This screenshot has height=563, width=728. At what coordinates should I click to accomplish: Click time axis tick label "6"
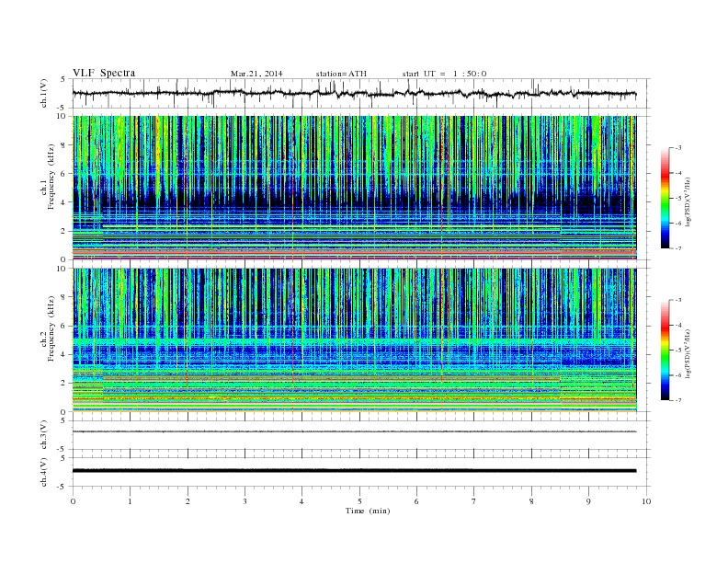[417, 501]
